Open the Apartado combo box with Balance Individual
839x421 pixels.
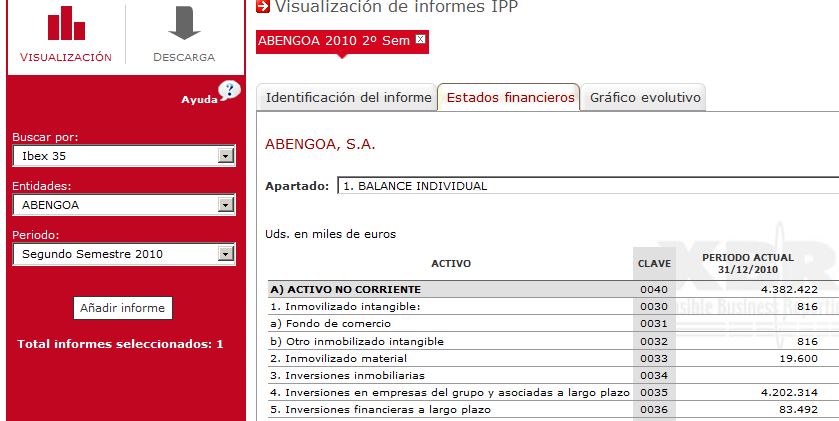[x=588, y=186]
